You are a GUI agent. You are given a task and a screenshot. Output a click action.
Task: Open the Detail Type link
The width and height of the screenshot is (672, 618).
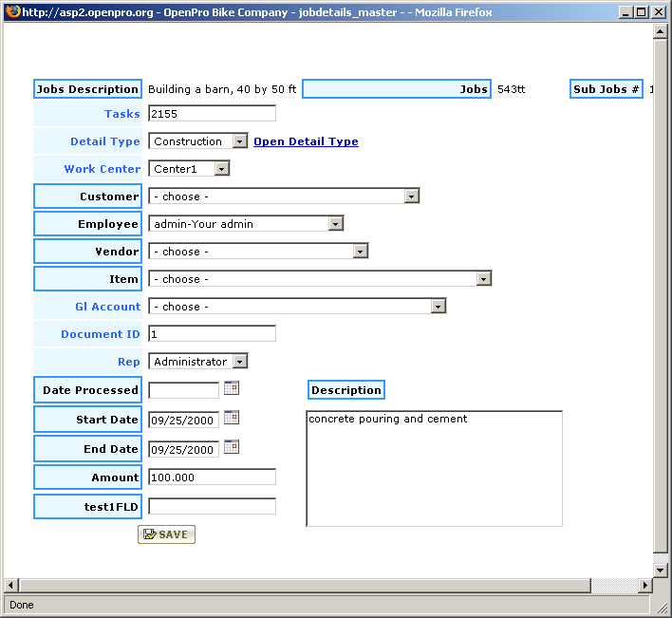pyautogui.click(x=306, y=141)
